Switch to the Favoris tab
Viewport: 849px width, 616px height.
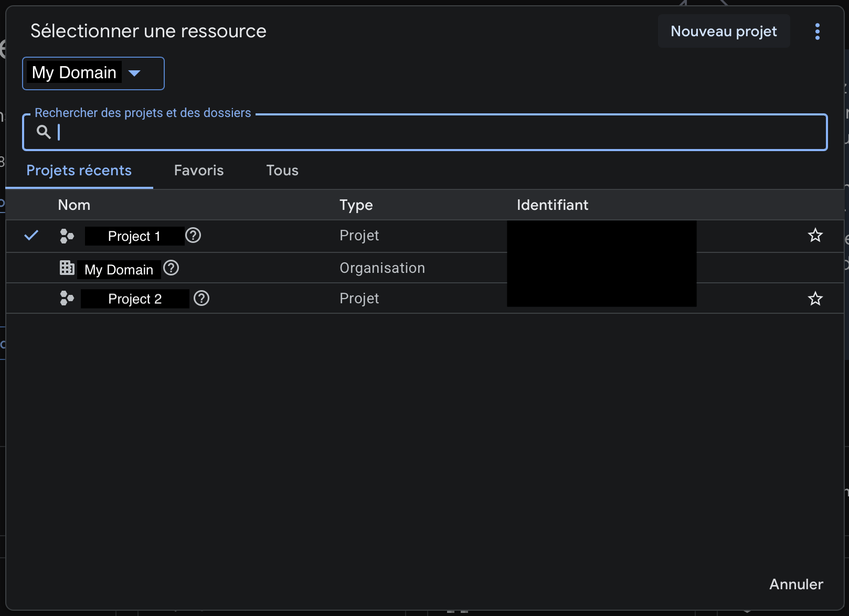point(199,171)
